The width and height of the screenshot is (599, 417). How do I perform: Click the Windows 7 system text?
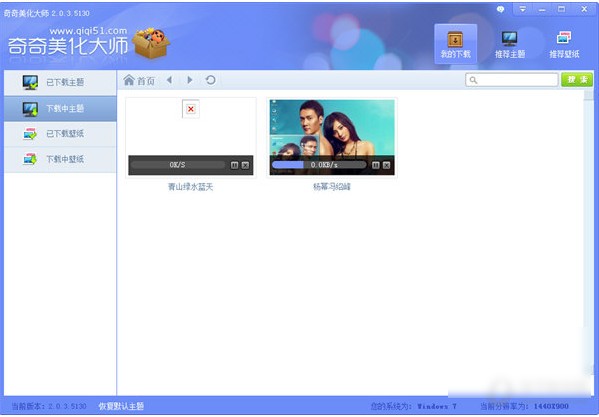437,406
